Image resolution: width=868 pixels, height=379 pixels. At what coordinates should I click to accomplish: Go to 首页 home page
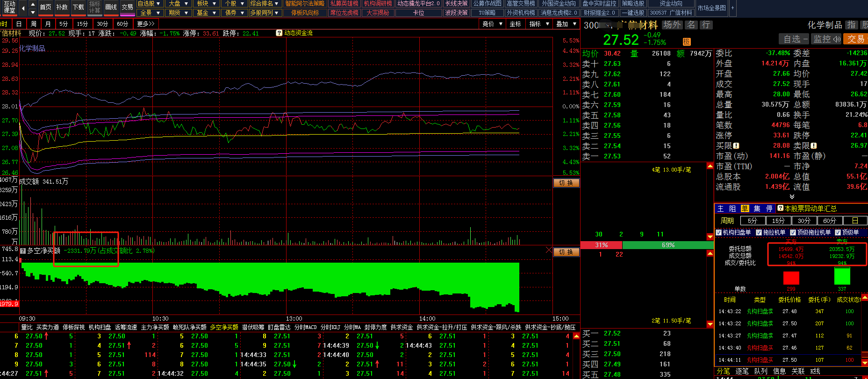45,7
